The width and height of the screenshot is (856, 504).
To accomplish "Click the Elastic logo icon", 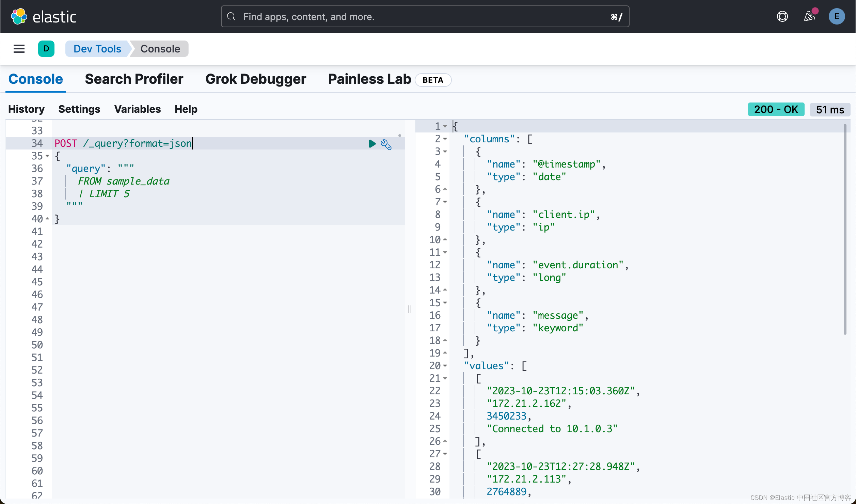I will 19,16.
